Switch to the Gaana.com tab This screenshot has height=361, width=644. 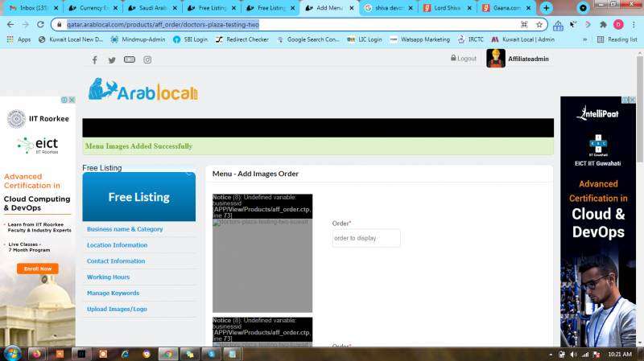(x=506, y=8)
